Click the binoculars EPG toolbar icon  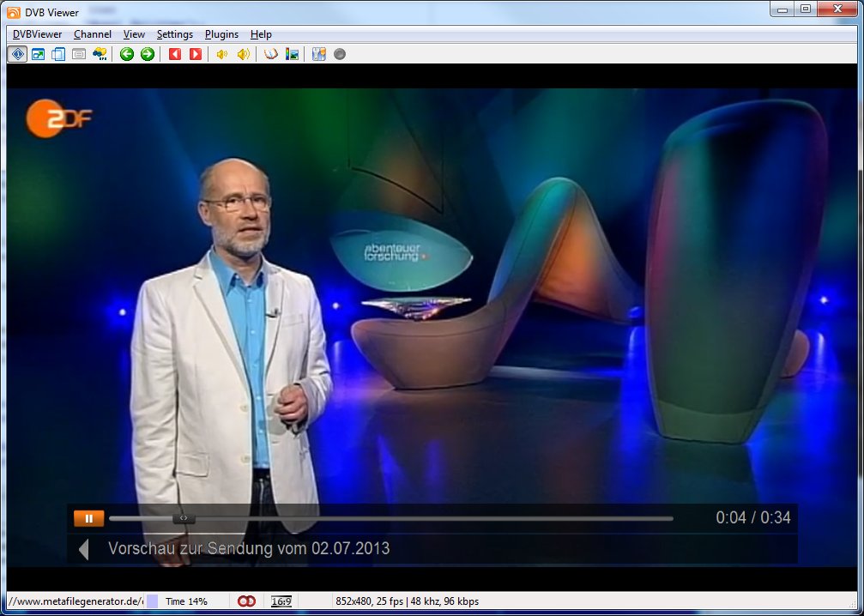click(100, 54)
